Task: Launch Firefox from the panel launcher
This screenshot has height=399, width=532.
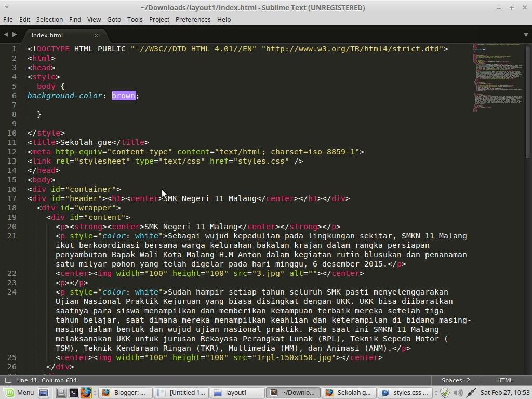Action: [x=86, y=393]
